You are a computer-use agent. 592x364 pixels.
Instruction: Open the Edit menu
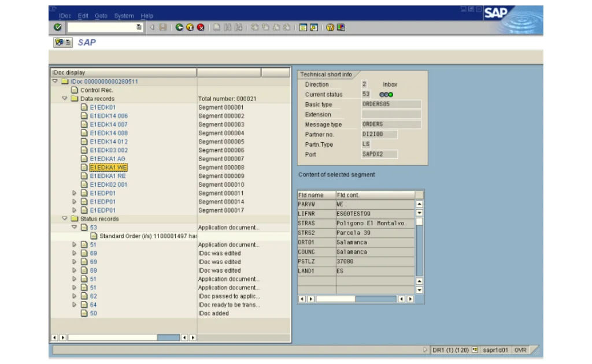tap(83, 16)
